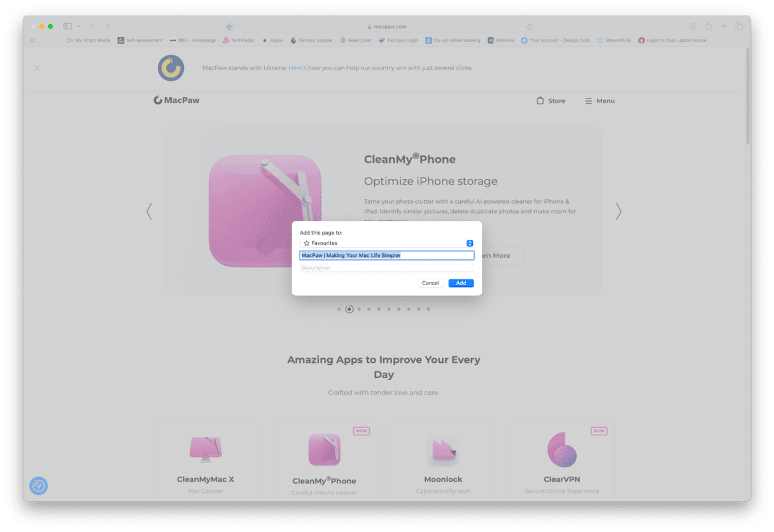The width and height of the screenshot is (774, 532).
Task: Open My Virgin Media bookmark
Action: tap(88, 40)
